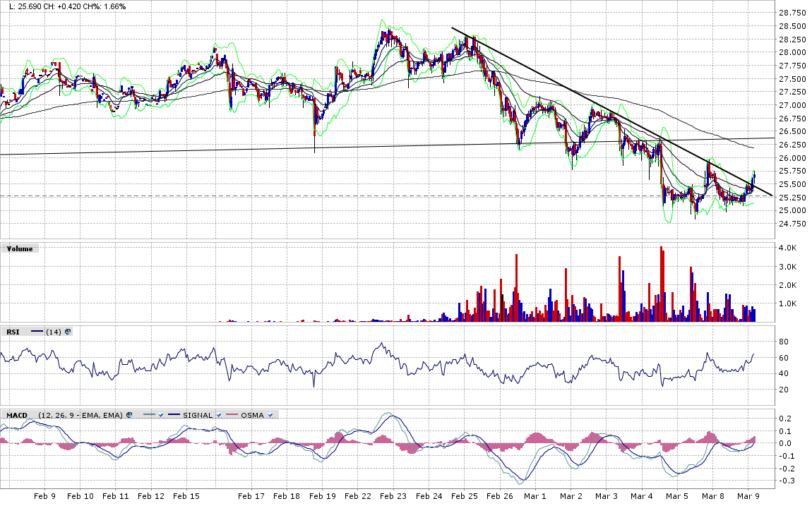812x506 pixels.
Task: Open the RSI indicator settings icon
Action: (68, 332)
